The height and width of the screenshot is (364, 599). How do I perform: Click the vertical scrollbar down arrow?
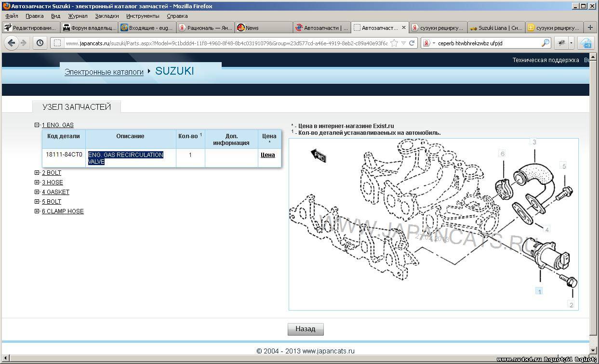pyautogui.click(x=593, y=351)
